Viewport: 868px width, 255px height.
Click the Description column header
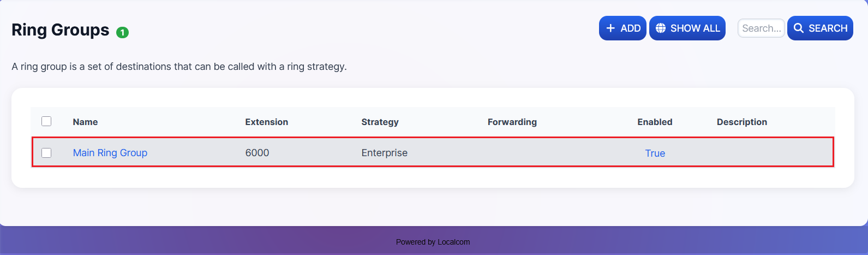[741, 122]
